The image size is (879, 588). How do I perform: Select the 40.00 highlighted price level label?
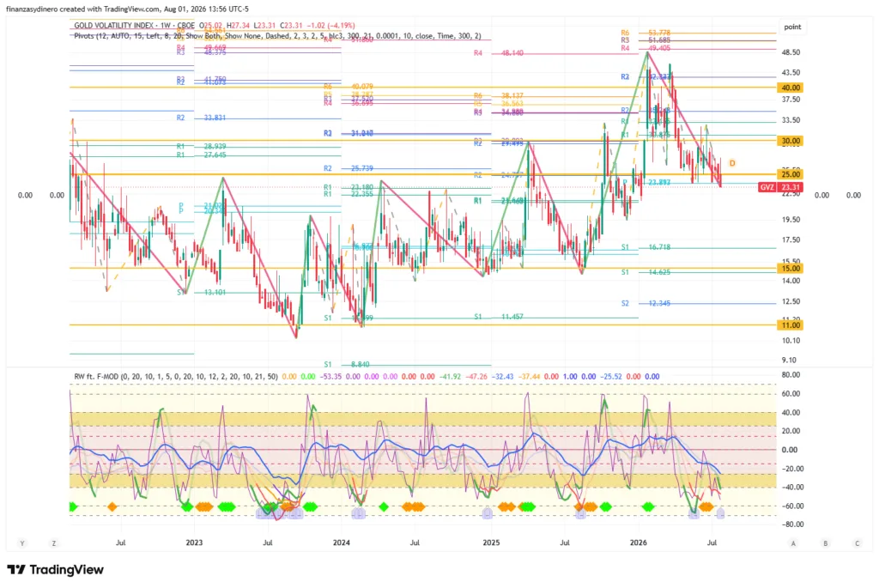(x=791, y=88)
